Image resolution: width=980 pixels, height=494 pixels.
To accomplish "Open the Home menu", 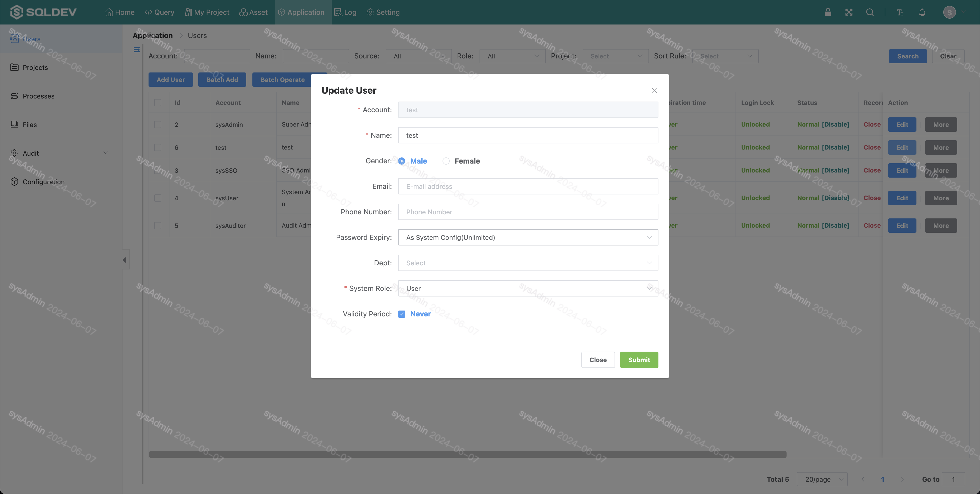I will (120, 12).
